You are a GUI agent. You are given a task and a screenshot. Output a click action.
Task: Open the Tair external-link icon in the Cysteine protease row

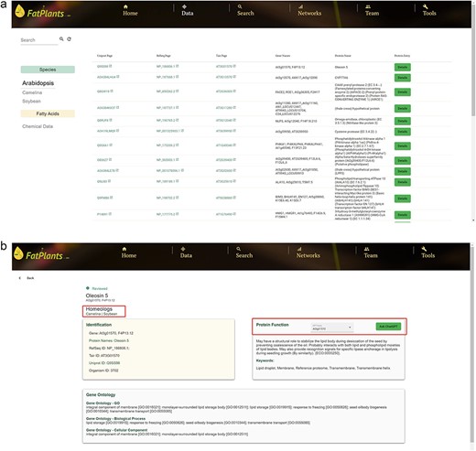(234, 131)
